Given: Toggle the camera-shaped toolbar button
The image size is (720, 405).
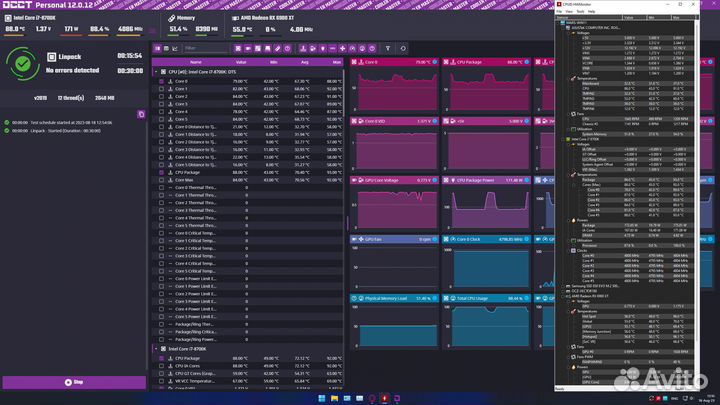Looking at the screenshot, I should [x=248, y=48].
